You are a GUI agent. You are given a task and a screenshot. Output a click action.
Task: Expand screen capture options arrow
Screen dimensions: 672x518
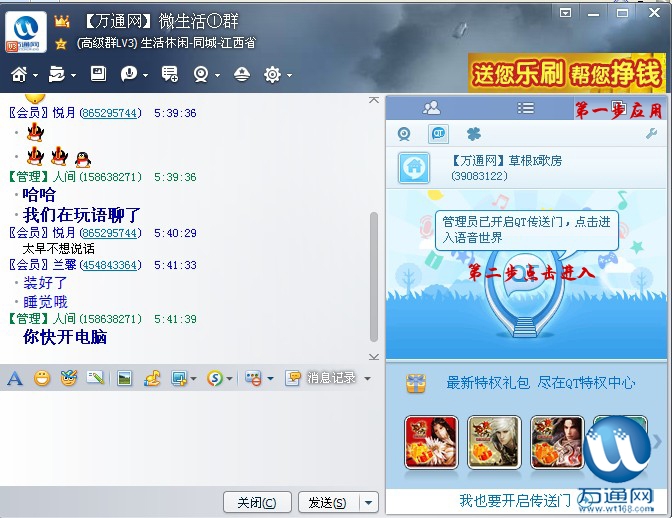[193, 379]
